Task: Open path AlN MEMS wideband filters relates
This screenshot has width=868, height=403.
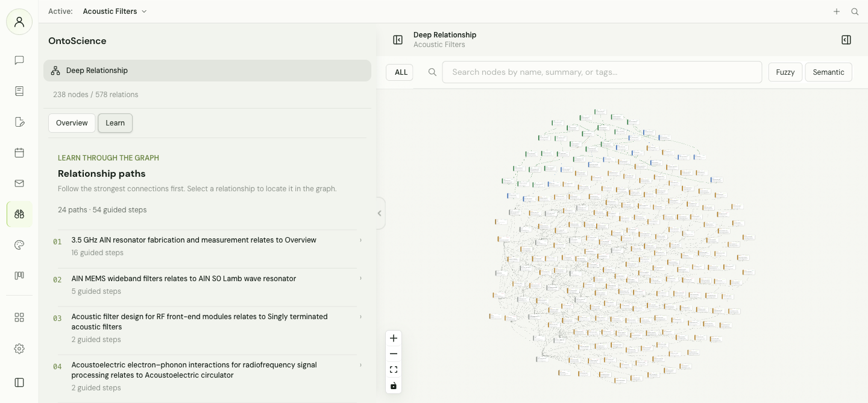Action: click(207, 285)
